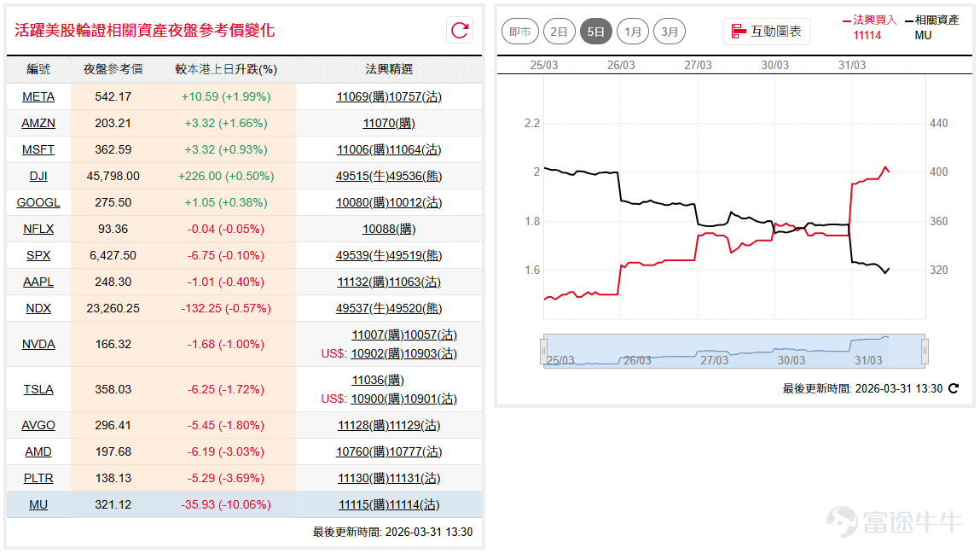Open the NDX index link
This screenshot has height=553, width=980.
coord(38,308)
